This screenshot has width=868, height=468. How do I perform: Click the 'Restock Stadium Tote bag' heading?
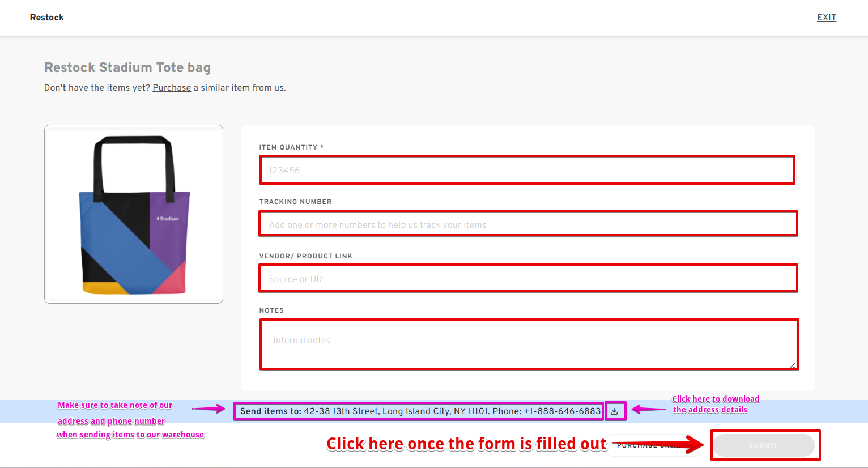pyautogui.click(x=127, y=67)
